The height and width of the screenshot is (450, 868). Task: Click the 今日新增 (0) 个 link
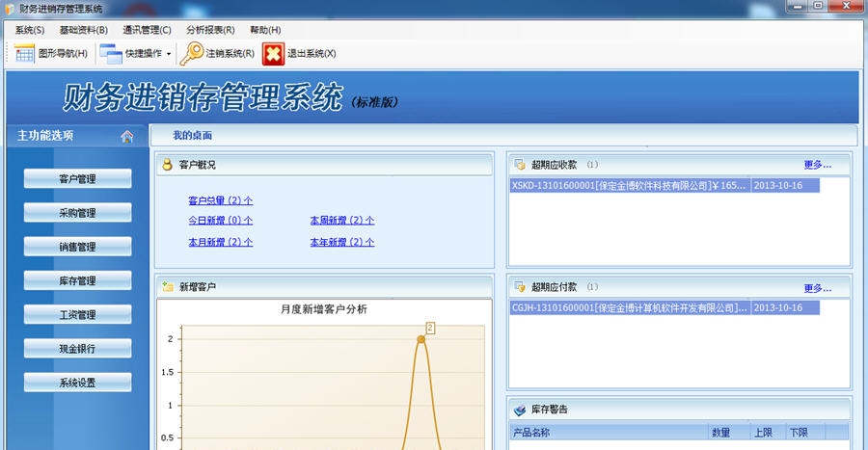pos(220,220)
